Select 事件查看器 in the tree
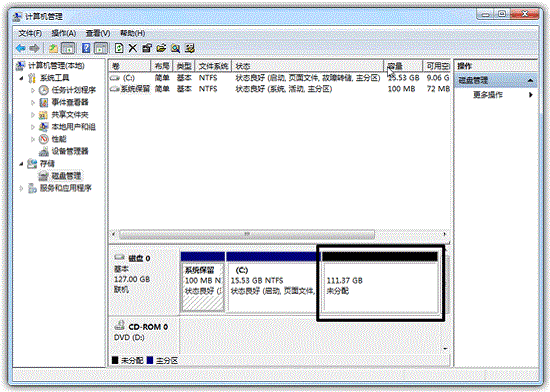Screen dimensions: 550x392 [x=70, y=102]
